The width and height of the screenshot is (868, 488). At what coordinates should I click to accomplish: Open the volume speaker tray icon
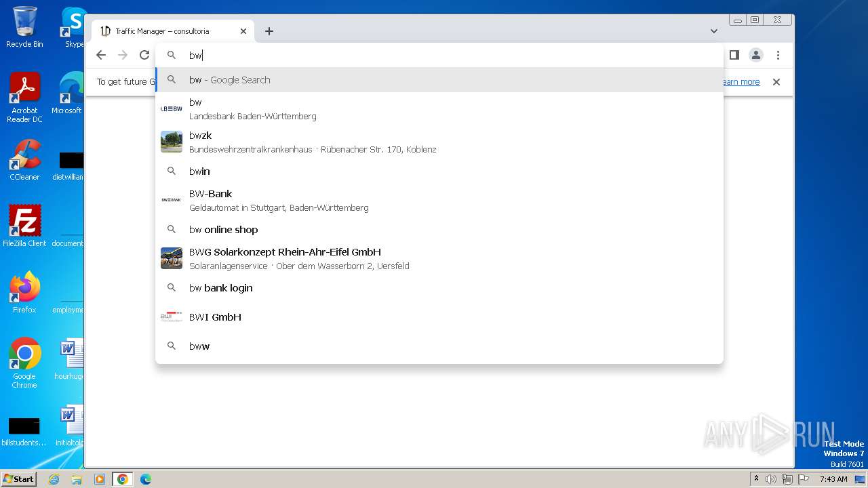pos(771,479)
